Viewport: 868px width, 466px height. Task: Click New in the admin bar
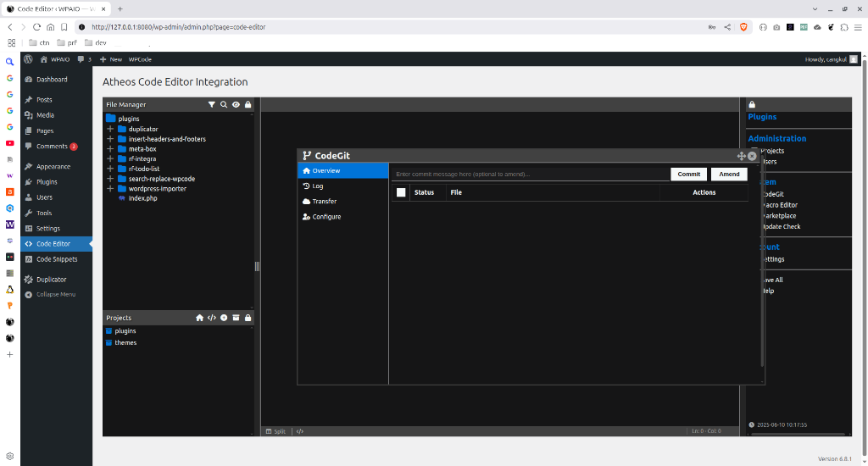coord(111,59)
